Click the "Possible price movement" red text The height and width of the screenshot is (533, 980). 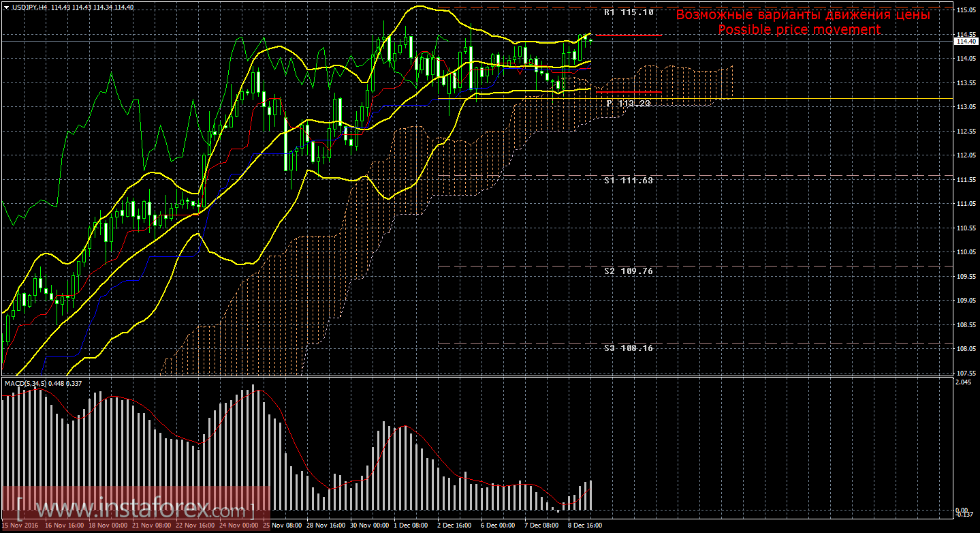click(x=799, y=29)
